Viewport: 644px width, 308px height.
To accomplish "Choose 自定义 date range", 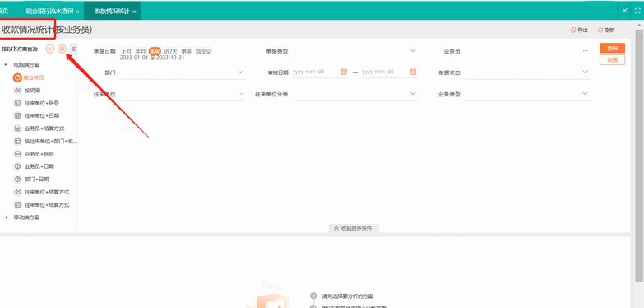I will pos(203,51).
